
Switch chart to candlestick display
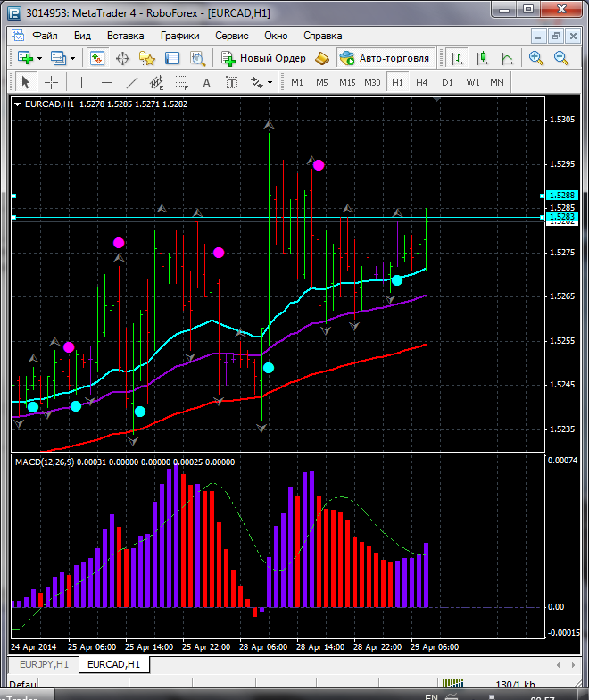(x=482, y=58)
